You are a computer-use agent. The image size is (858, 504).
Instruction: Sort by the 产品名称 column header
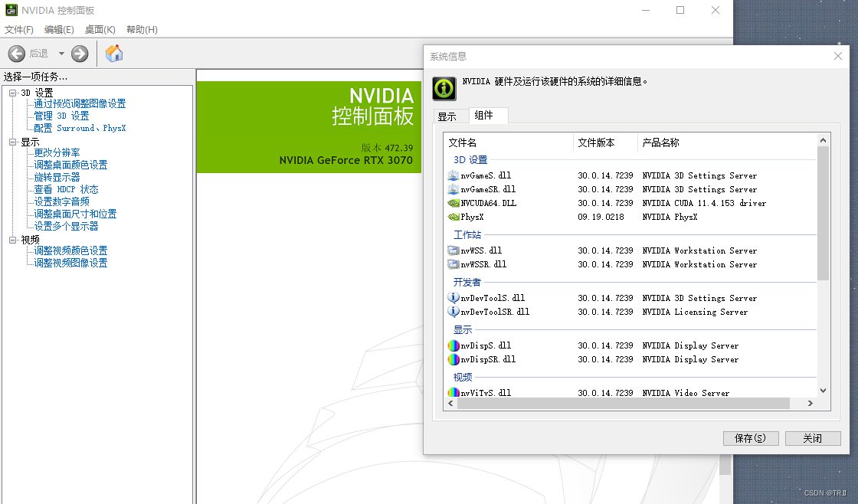(x=727, y=142)
